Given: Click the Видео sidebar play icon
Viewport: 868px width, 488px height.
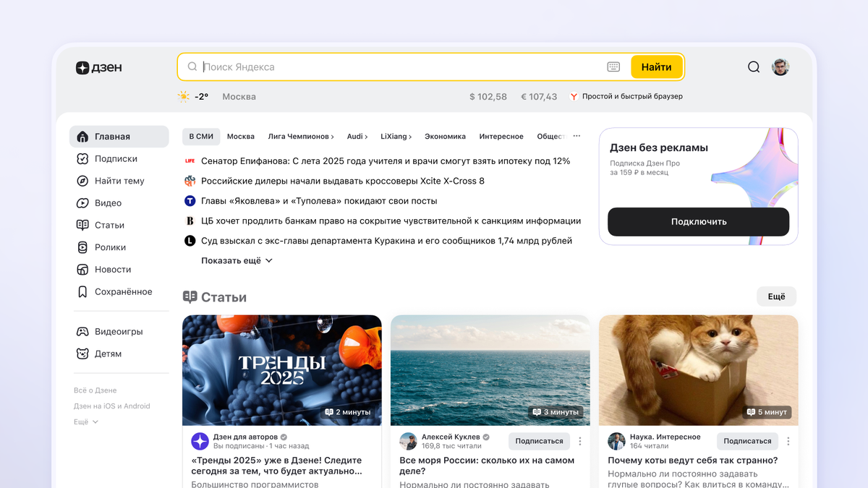Looking at the screenshot, I should click(82, 203).
